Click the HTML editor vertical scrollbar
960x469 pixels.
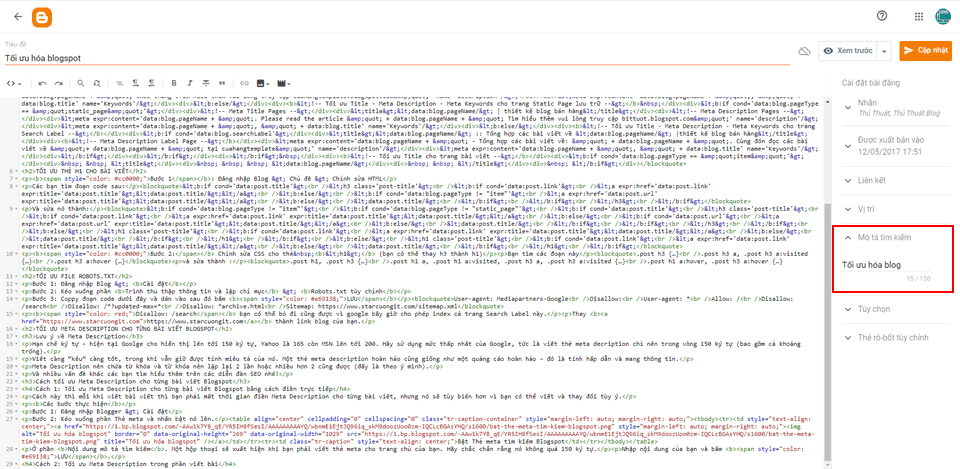point(828,332)
